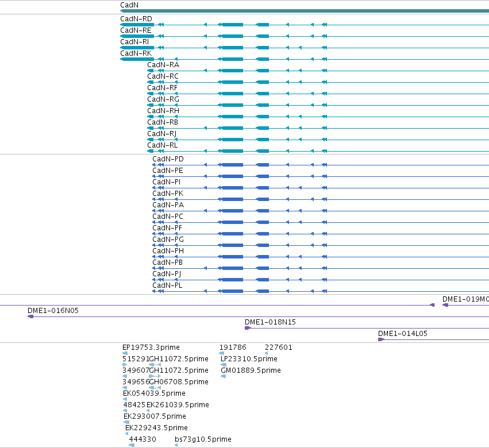Click the GH06708.5prime feature glyph
Screen dimensions: 489x448
click(155, 388)
